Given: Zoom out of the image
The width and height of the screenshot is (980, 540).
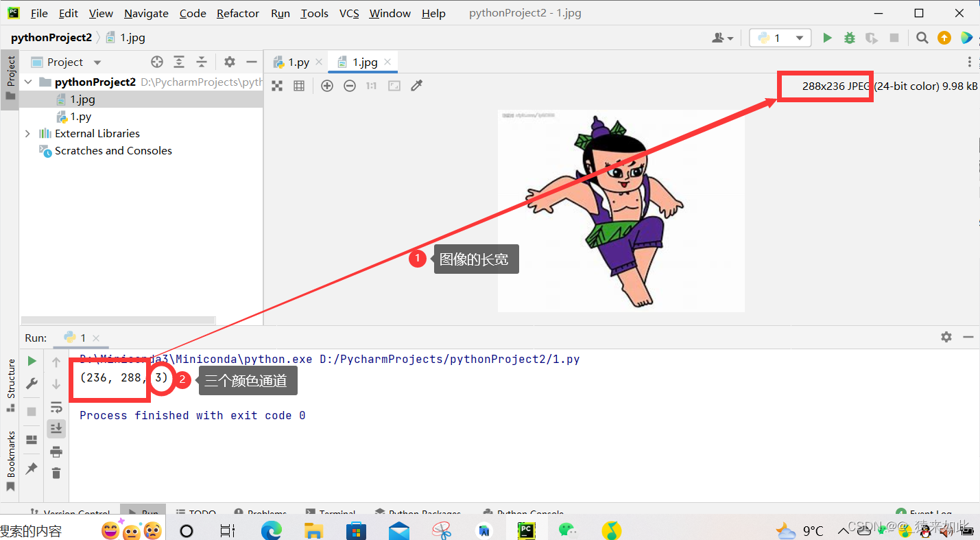Looking at the screenshot, I should (350, 86).
